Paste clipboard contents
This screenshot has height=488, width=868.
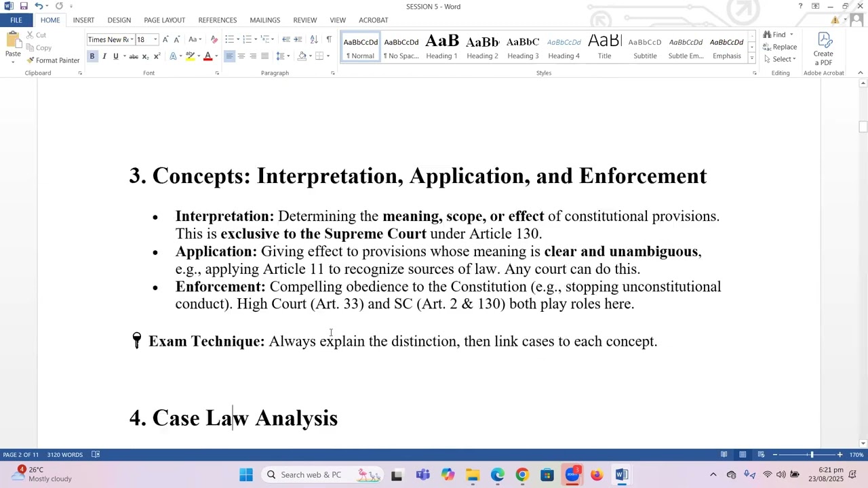(x=12, y=45)
